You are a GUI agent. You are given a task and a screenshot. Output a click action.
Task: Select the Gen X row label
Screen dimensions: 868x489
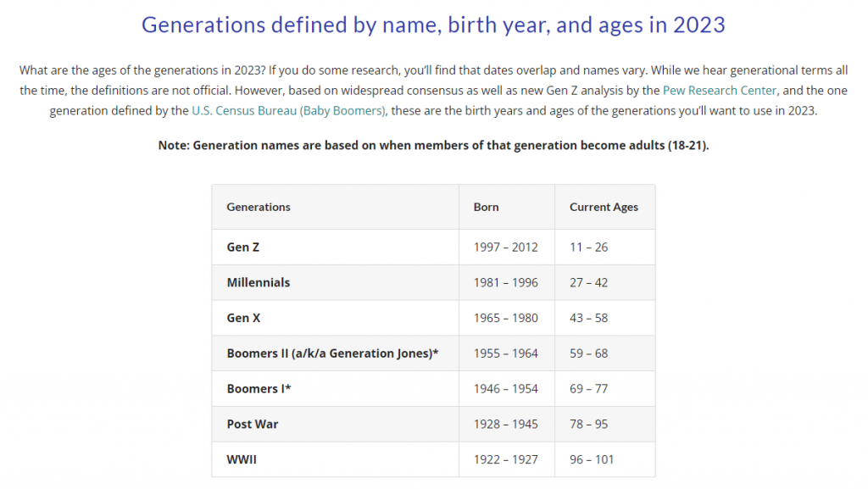click(238, 318)
